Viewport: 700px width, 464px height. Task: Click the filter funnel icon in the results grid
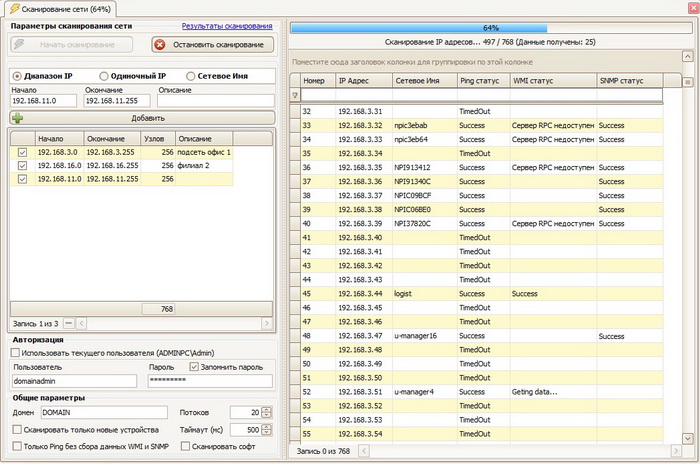(x=295, y=95)
